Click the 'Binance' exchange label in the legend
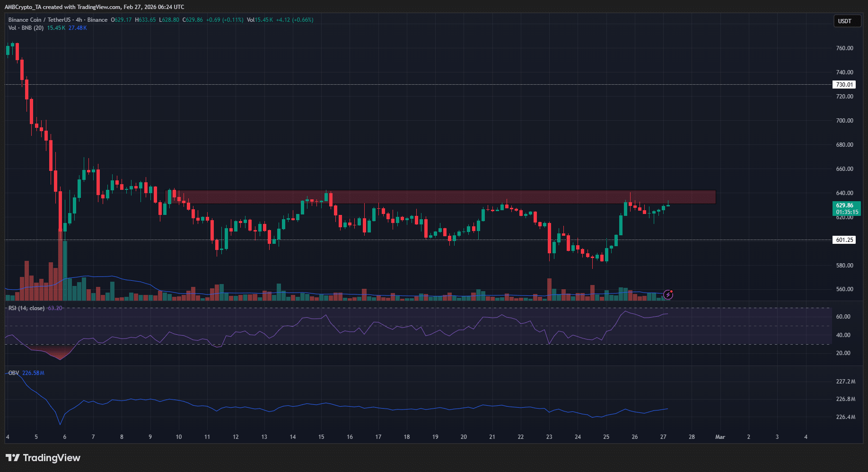Screen dimensions: 868x472 (97, 19)
